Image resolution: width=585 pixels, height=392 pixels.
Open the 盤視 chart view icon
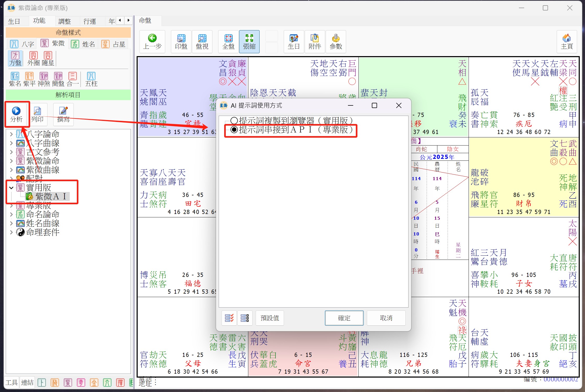pyautogui.click(x=202, y=39)
